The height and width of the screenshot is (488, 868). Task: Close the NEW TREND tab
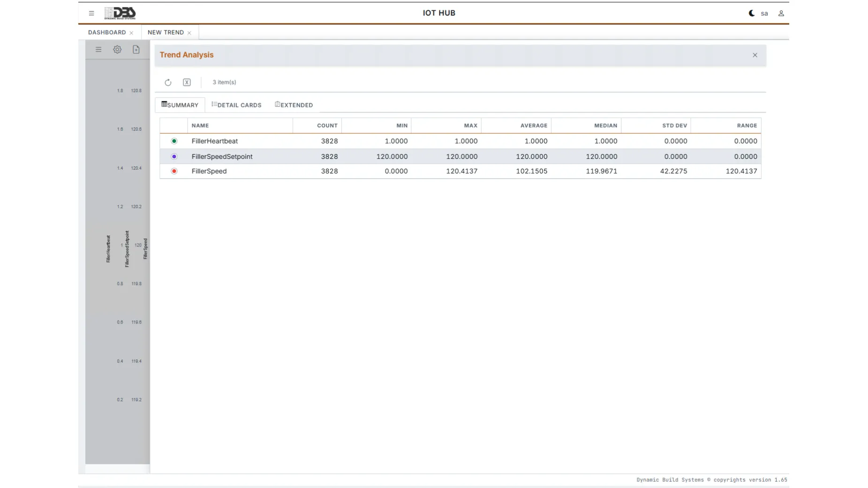pyautogui.click(x=189, y=33)
